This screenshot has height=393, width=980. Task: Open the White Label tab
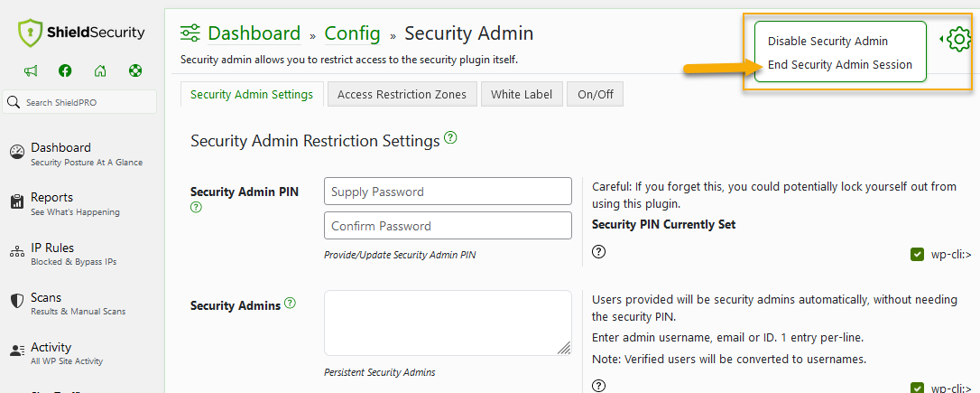[522, 94]
